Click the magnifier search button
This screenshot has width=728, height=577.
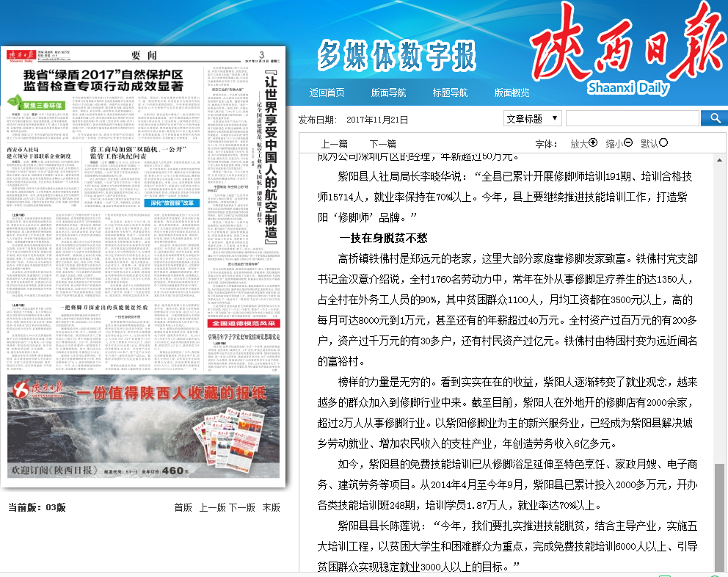pos(715,118)
